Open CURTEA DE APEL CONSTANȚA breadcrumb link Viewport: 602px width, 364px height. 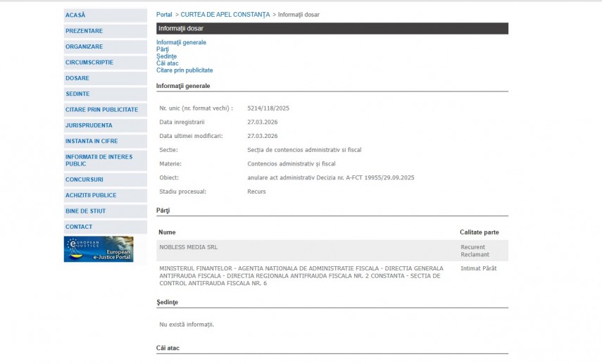pyautogui.click(x=225, y=15)
